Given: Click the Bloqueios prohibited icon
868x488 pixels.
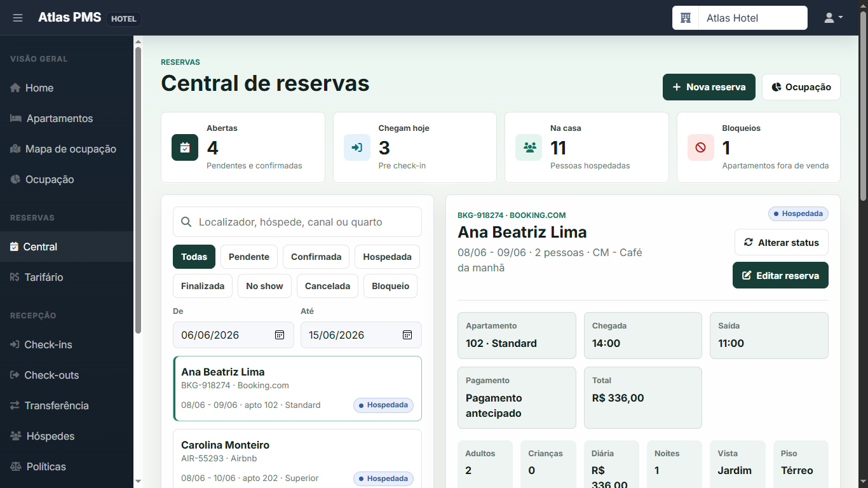Looking at the screenshot, I should coord(701,147).
